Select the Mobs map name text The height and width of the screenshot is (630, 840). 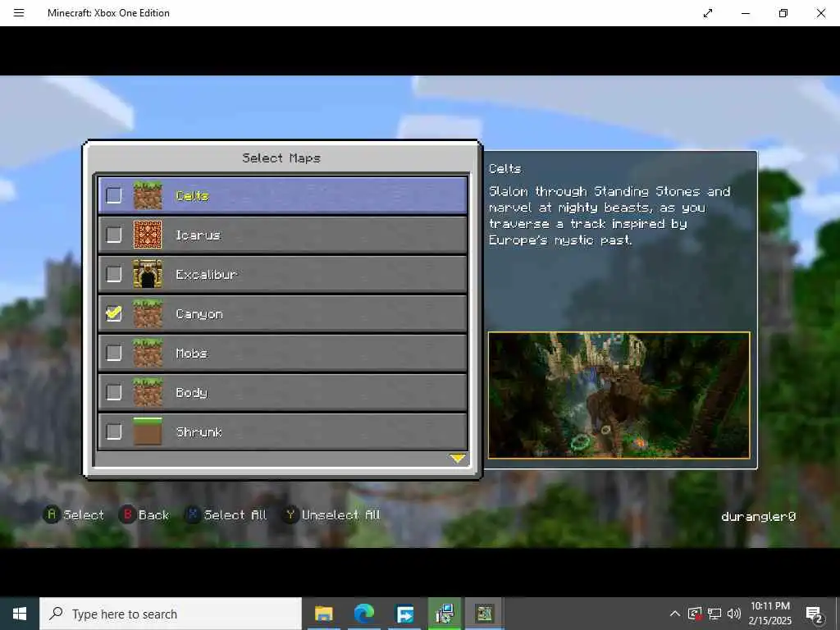[x=191, y=353]
